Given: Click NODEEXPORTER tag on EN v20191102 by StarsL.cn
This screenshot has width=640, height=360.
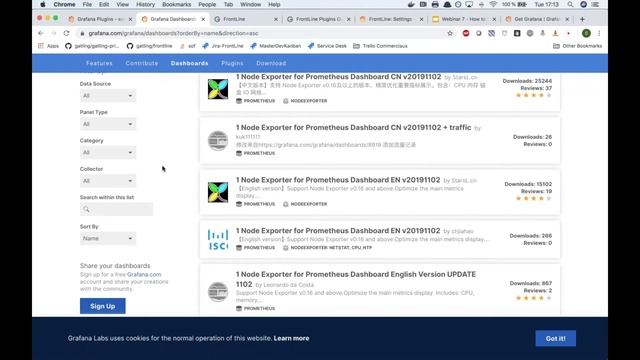Looking at the screenshot, I should point(305,204).
